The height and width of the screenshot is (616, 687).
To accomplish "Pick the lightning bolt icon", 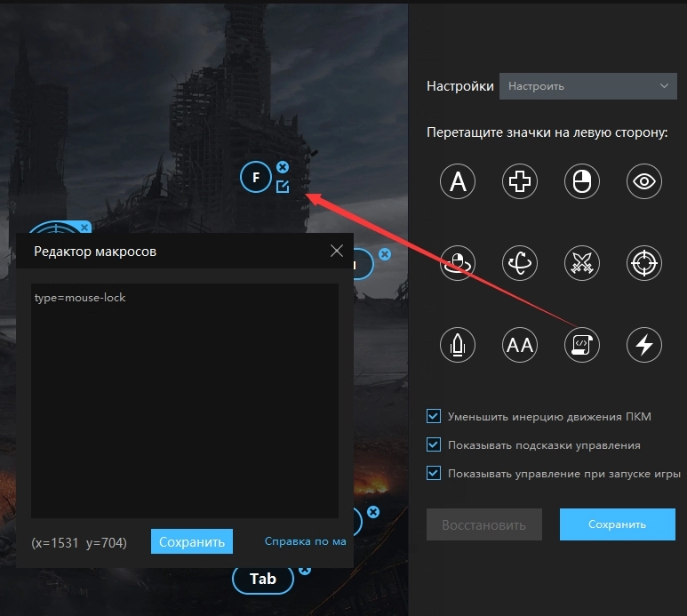I will point(644,344).
